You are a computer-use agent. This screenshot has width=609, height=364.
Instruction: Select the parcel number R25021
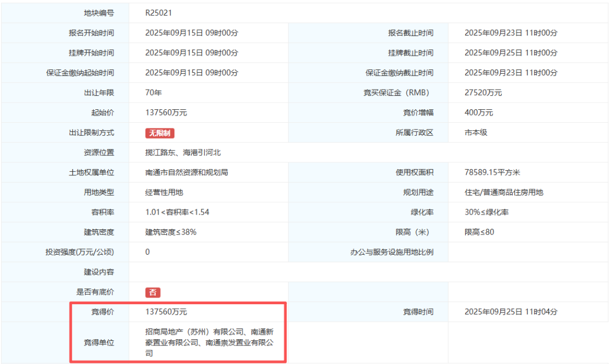[158, 13]
